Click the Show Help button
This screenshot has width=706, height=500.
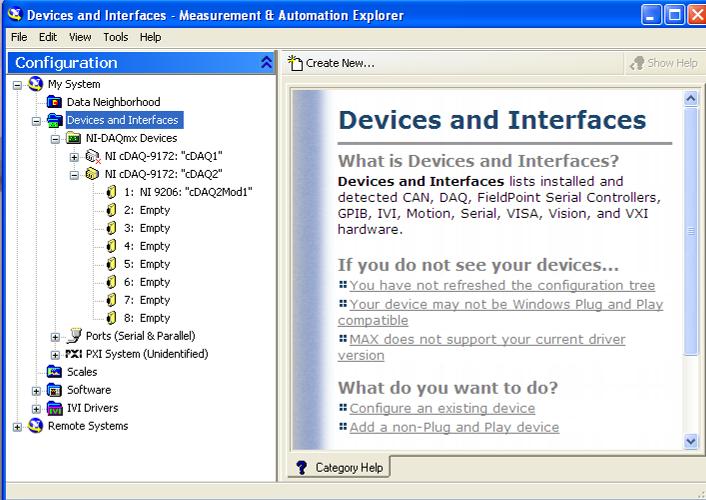(x=664, y=63)
